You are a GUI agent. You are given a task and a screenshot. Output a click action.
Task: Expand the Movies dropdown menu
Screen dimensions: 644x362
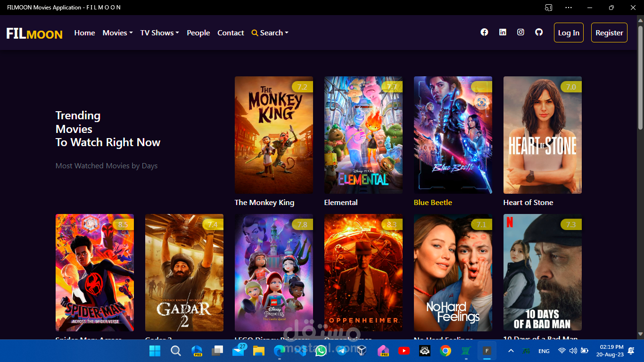(118, 33)
